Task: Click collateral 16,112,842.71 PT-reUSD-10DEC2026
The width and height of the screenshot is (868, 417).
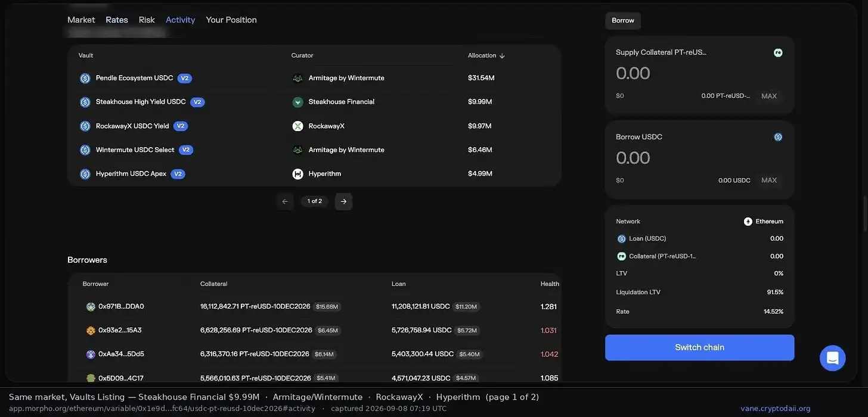Action: [x=255, y=307]
